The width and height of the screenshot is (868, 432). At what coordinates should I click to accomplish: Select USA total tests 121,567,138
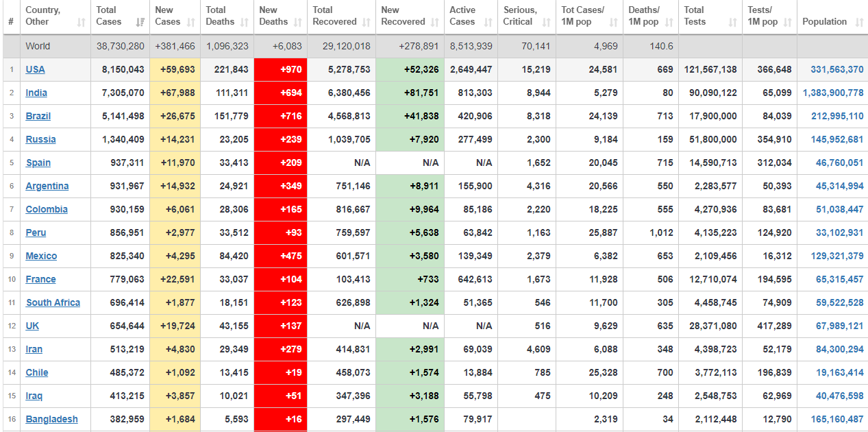pyautogui.click(x=710, y=69)
